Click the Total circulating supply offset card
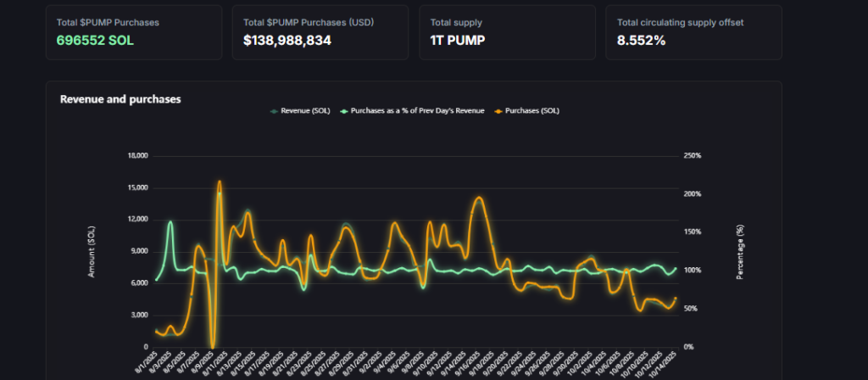 tap(693, 32)
